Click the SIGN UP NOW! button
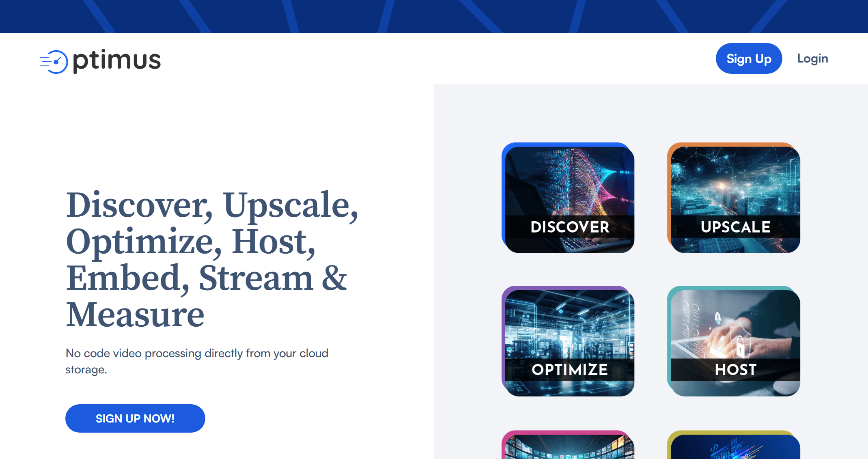868x459 pixels. (x=135, y=418)
